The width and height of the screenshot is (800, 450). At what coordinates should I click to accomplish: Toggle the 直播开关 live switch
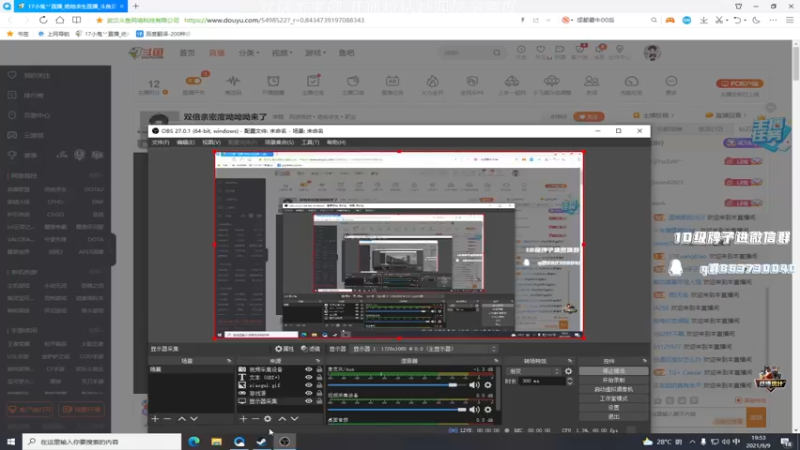click(x=193, y=81)
